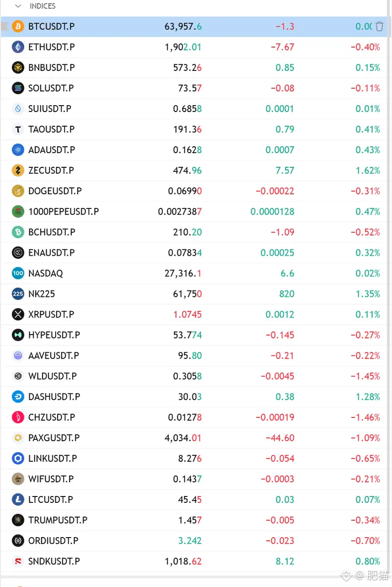Click the drag handle on BTCUSDT.P row

pyautogui.click(x=4, y=26)
